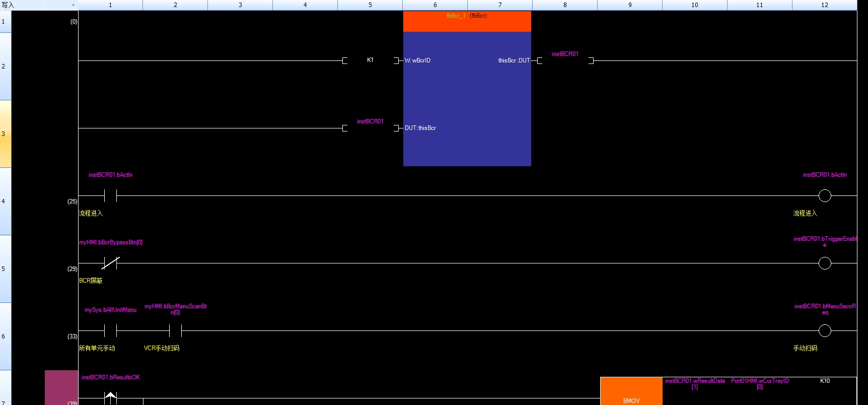
Task: Click the K1 input operand
Action: tap(370, 60)
